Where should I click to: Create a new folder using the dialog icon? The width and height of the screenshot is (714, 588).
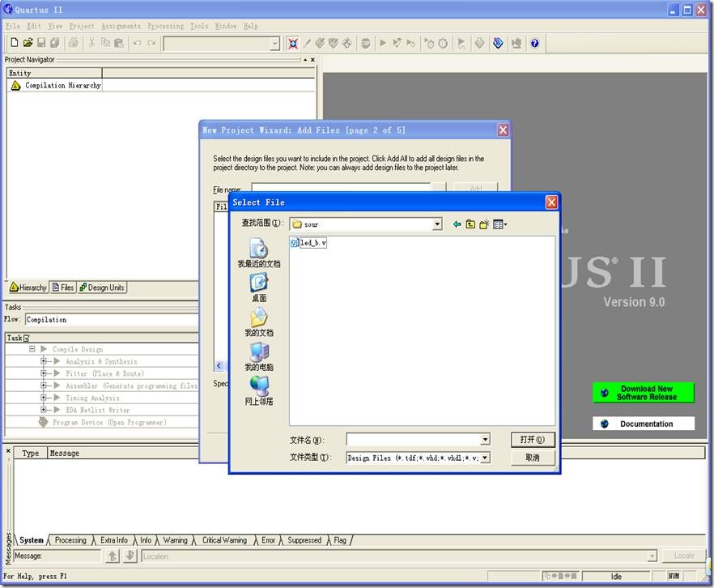483,224
